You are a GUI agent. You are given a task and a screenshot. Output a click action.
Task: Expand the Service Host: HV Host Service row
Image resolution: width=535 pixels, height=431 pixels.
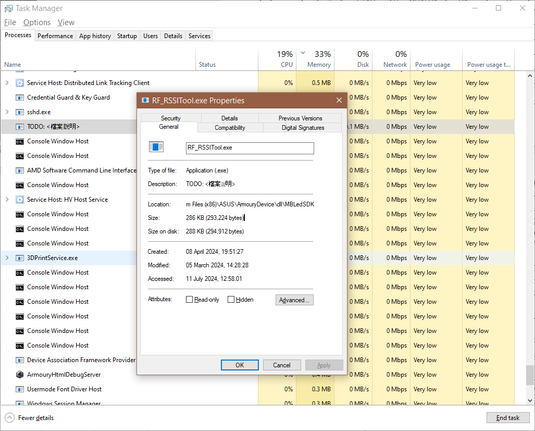pos(7,200)
